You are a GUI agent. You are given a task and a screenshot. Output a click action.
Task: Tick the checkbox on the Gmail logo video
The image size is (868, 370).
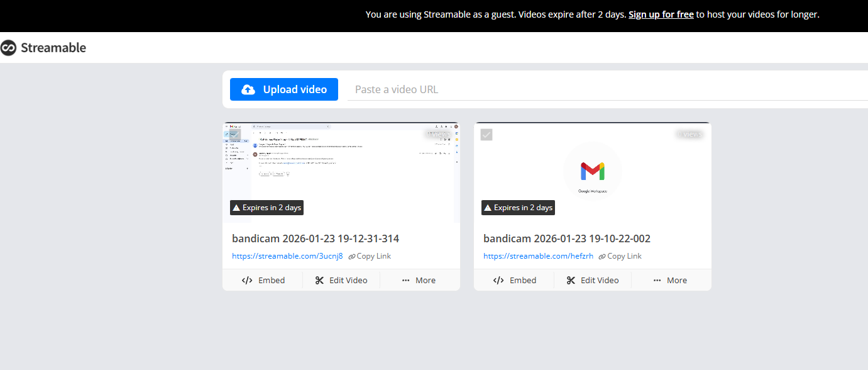click(x=486, y=134)
